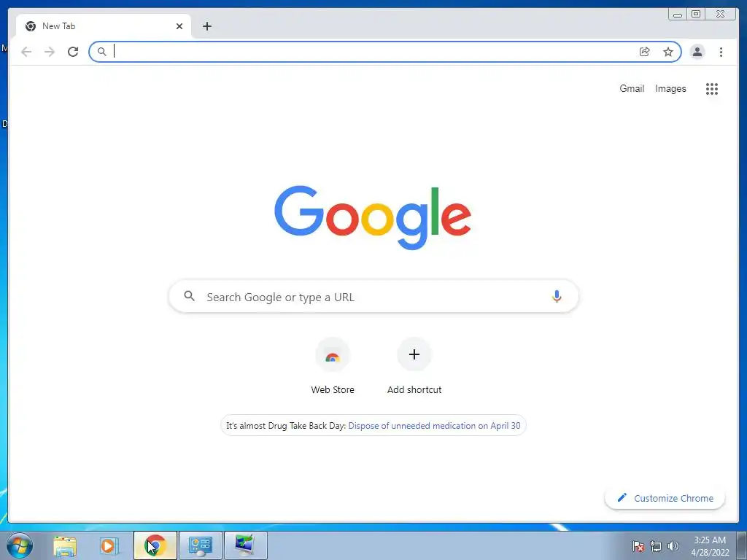Close the New Tab tab
Screen dimensions: 747x560
179,26
